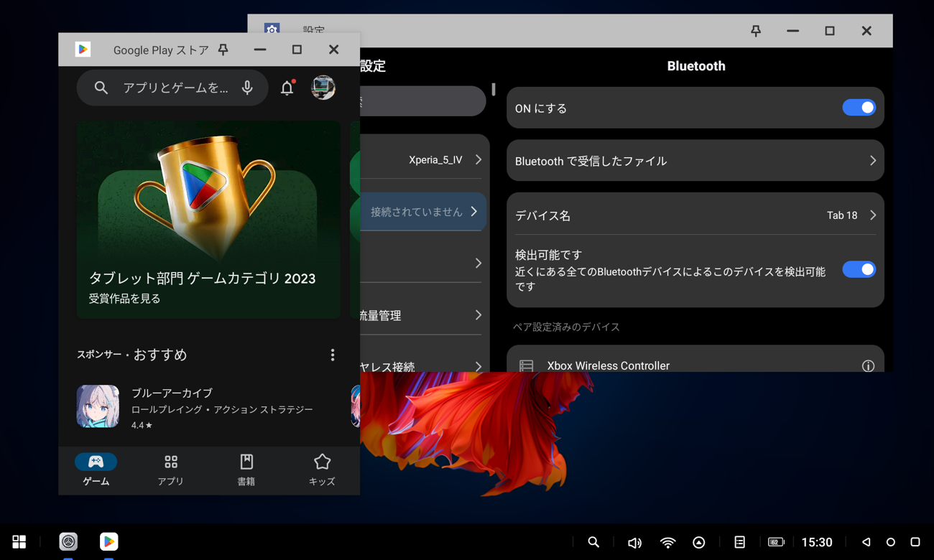The image size is (934, 560).
Task: Click the Google Play logo in title bar
Action: [83, 50]
